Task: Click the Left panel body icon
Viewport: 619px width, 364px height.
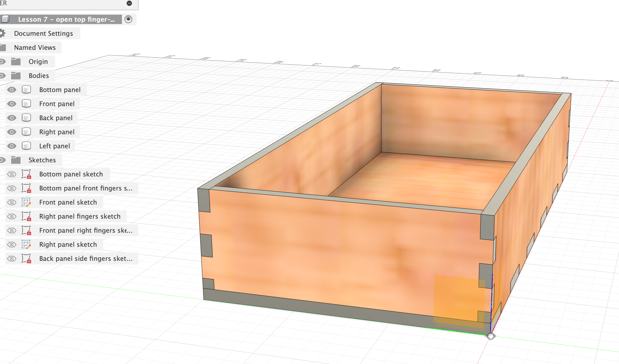Action: point(26,146)
